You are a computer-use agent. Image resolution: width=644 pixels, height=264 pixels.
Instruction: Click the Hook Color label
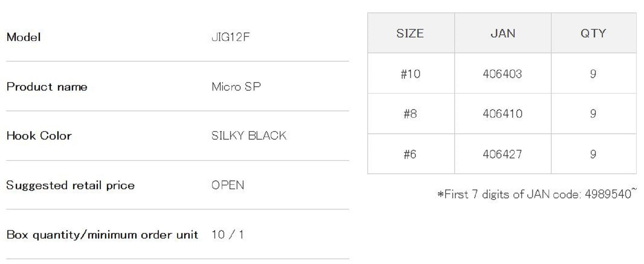[x=39, y=136]
